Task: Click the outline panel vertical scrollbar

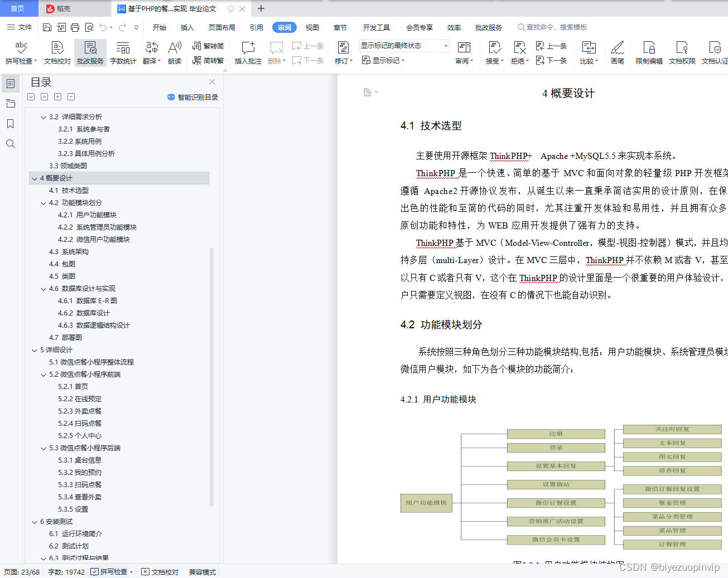Action: 211,377
